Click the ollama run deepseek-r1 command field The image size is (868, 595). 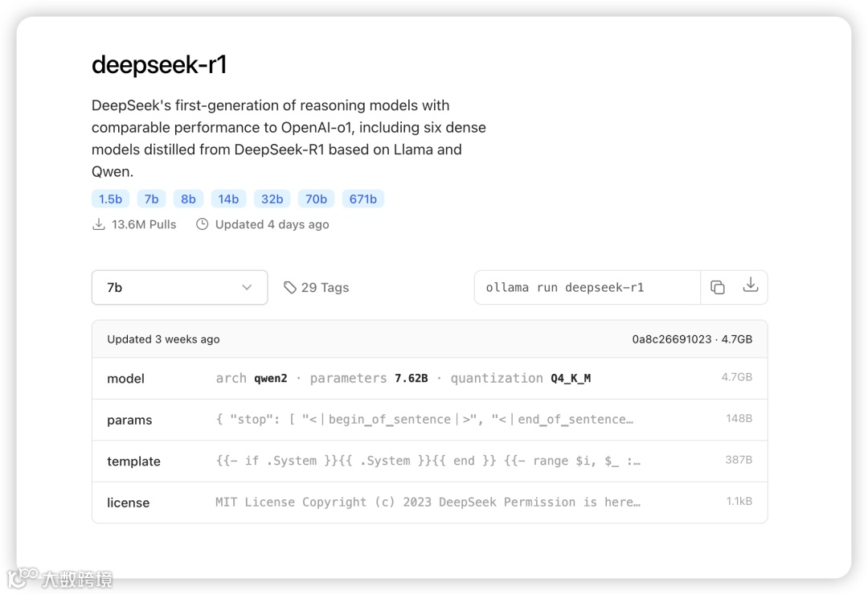[588, 287]
